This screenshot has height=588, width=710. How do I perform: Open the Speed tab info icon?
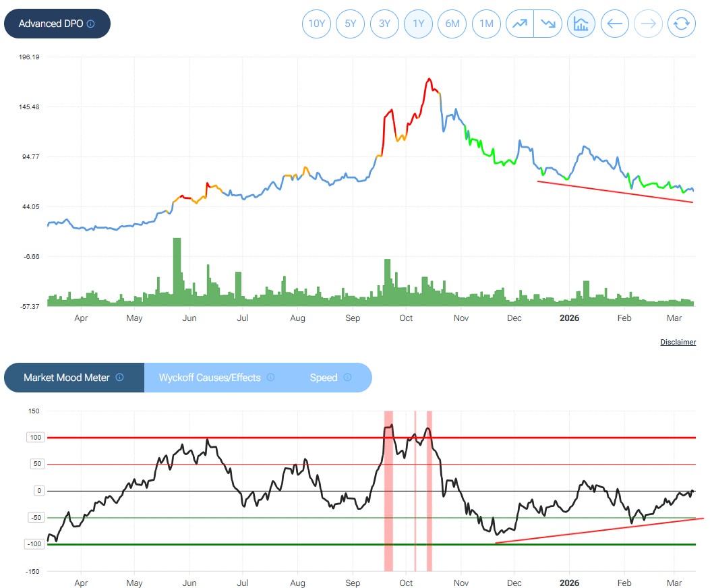pyautogui.click(x=347, y=378)
